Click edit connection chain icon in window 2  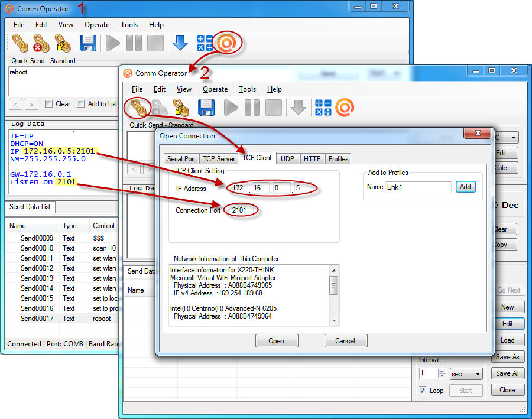point(181,108)
